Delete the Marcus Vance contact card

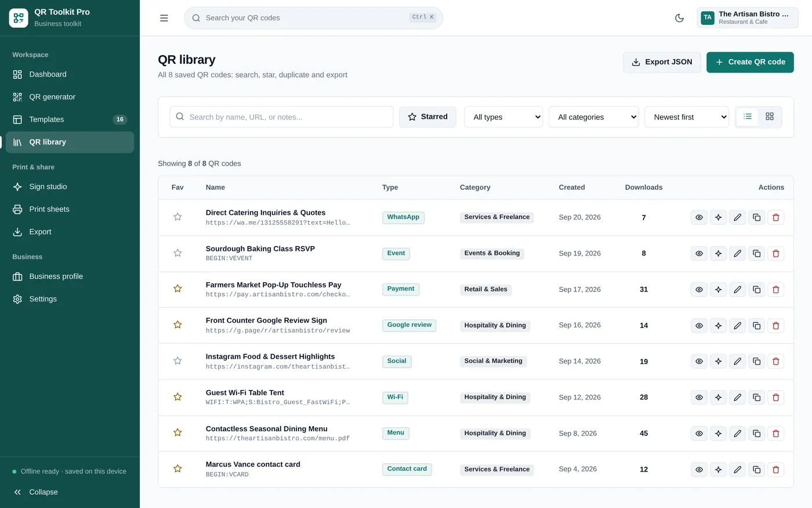coord(775,470)
